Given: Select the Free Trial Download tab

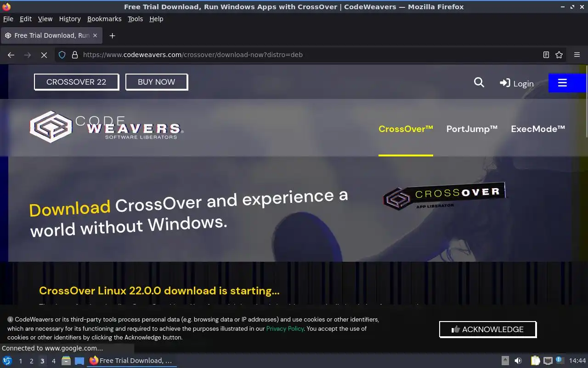Looking at the screenshot, I should 51,35.
